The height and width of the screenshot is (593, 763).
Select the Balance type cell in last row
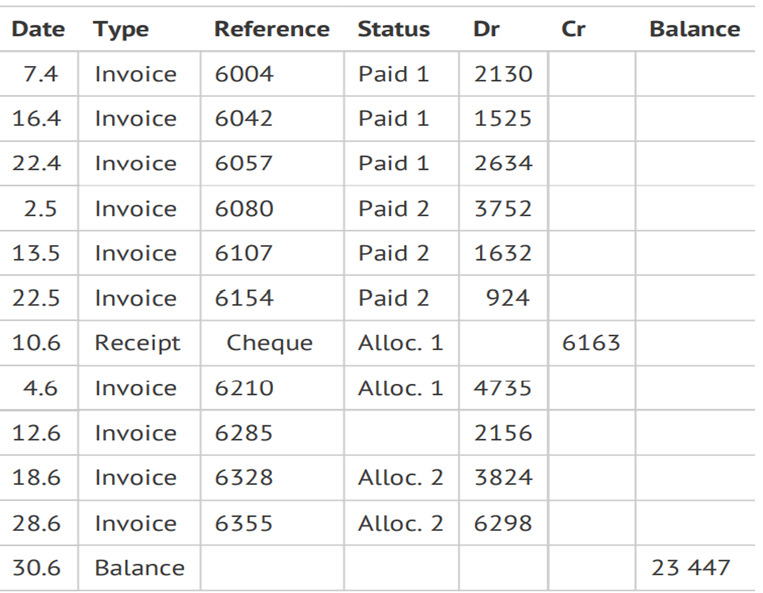(x=139, y=568)
